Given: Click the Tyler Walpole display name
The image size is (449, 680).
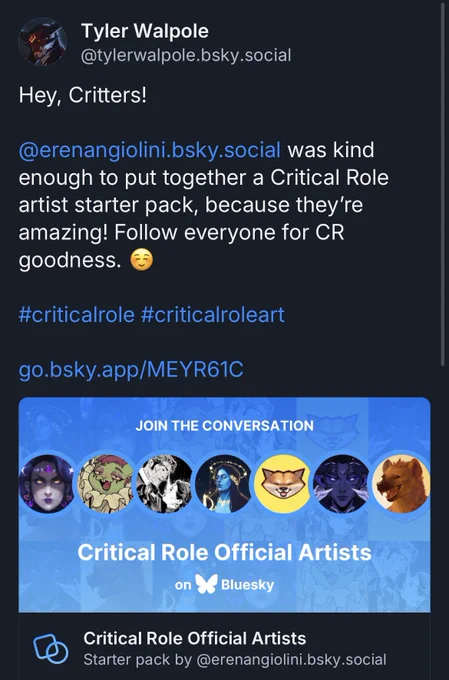Looking at the screenshot, I should pyautogui.click(x=145, y=31).
